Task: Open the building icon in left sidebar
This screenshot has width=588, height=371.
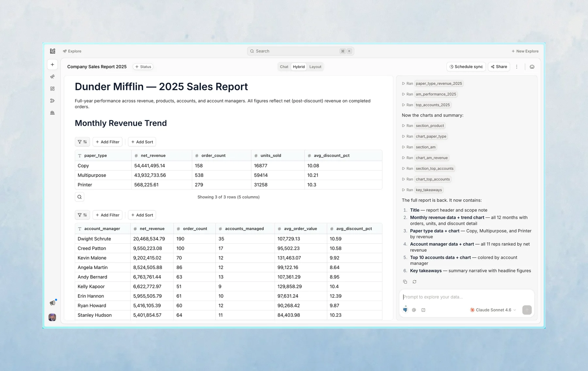Action: tap(52, 113)
